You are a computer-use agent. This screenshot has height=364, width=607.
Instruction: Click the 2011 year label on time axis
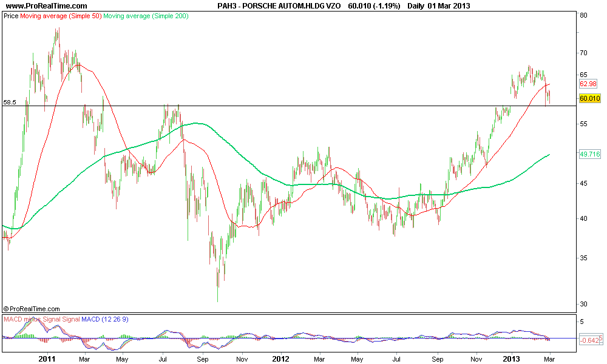click(x=47, y=359)
